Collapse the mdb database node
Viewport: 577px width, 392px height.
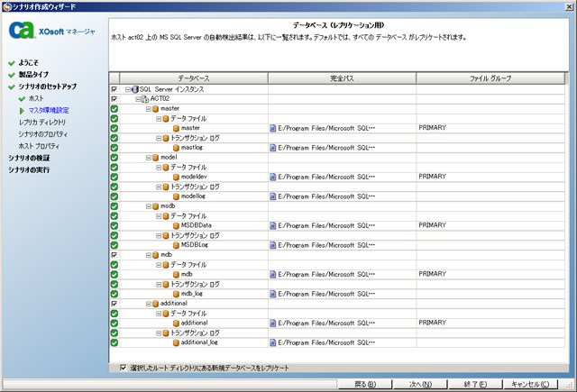coord(148,255)
